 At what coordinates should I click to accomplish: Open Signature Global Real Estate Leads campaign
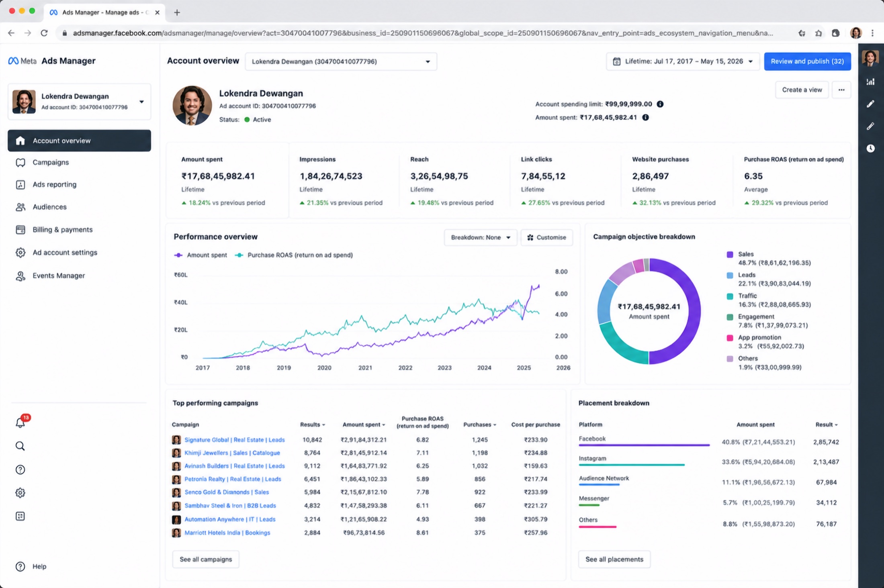point(235,440)
